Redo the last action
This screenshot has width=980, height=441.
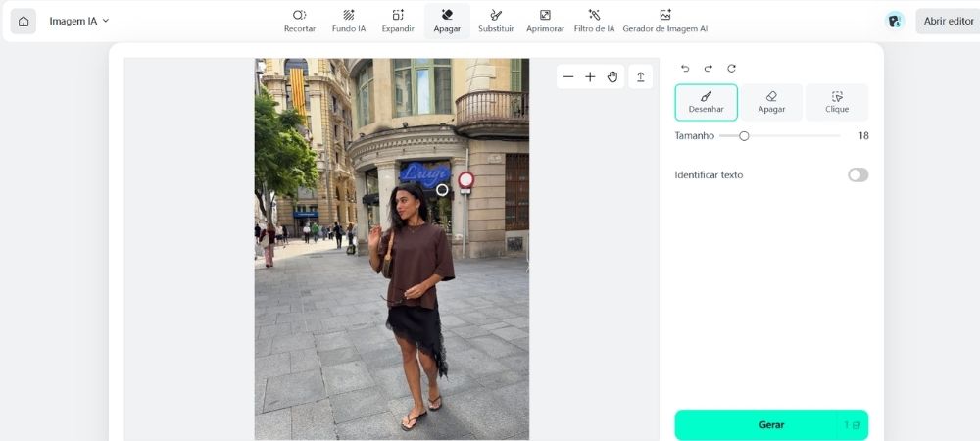click(x=709, y=68)
